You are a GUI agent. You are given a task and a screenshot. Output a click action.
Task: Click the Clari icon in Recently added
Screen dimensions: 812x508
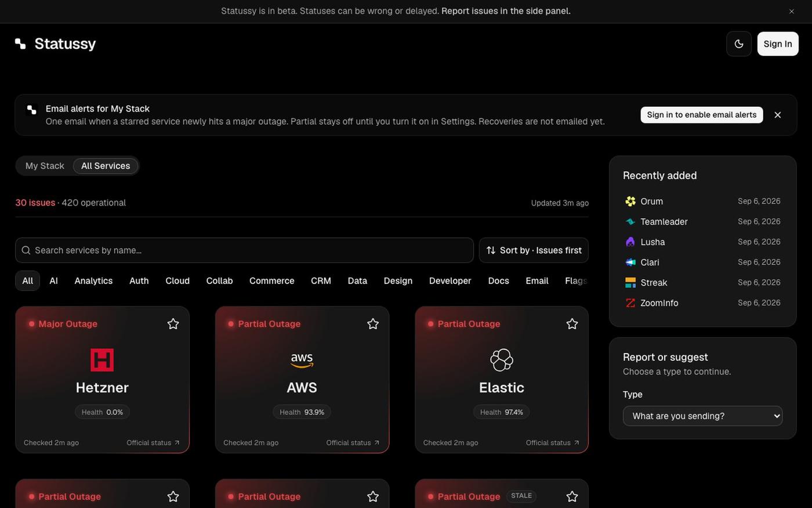(x=630, y=262)
